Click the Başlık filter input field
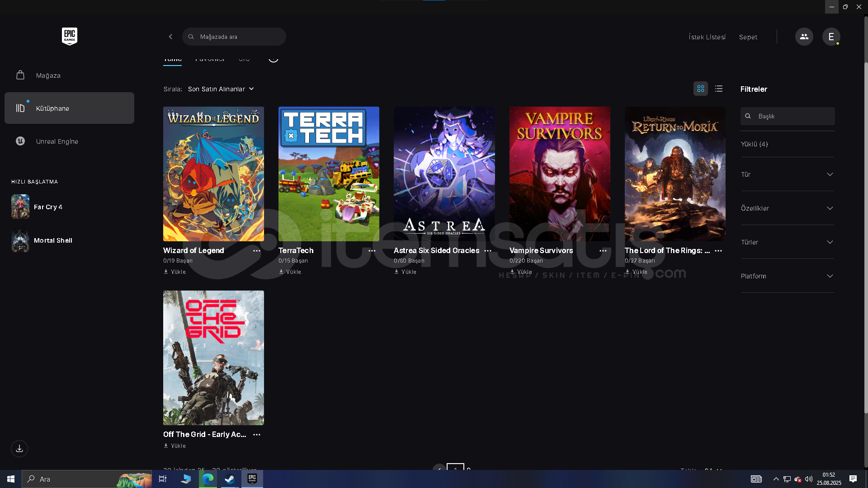This screenshot has width=868, height=488. point(788,116)
